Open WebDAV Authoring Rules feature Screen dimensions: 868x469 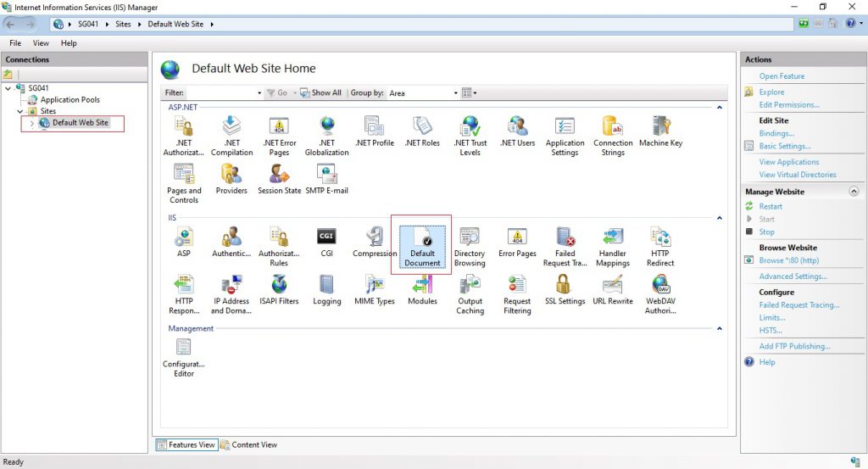660,294
